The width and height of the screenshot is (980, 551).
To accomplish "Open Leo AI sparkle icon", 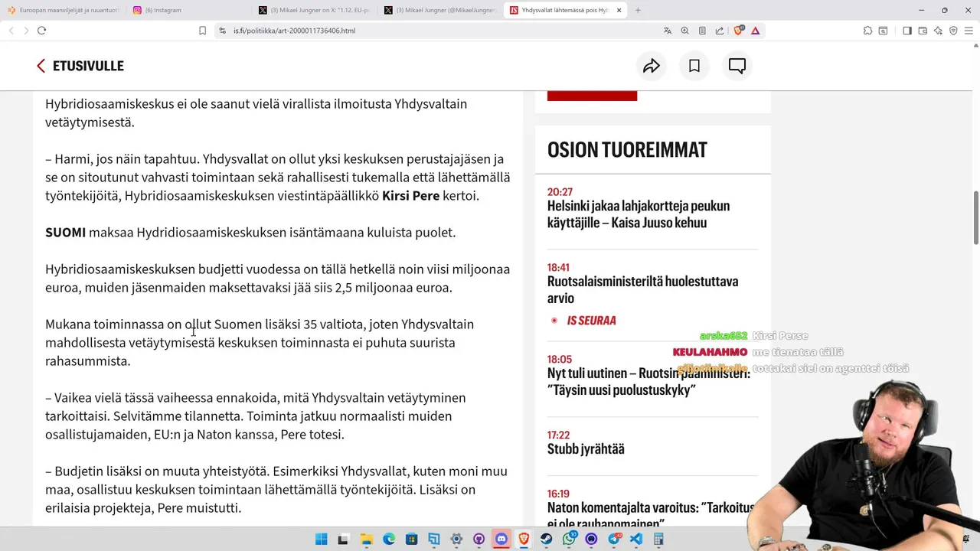I will (x=938, y=31).
